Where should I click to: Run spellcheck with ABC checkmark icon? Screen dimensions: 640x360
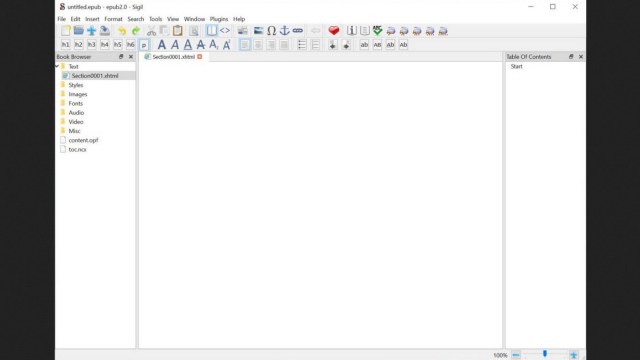point(378,31)
